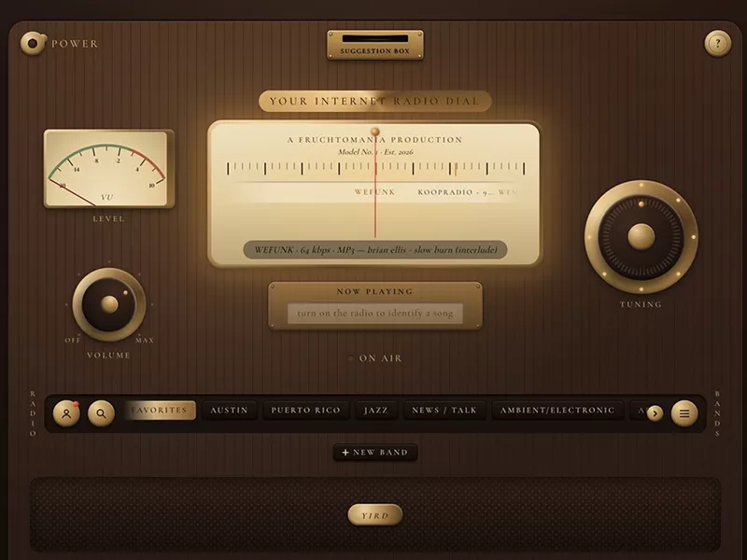Screen dimensions: 747x560
Task: Toggle the Power knob
Action: (x=33, y=43)
